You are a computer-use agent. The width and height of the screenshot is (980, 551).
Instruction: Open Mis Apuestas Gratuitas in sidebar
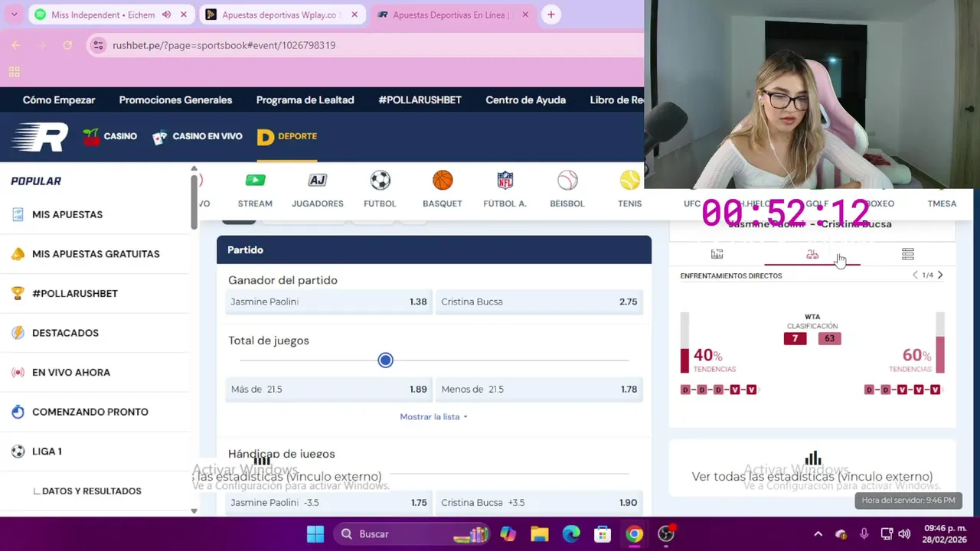95,254
